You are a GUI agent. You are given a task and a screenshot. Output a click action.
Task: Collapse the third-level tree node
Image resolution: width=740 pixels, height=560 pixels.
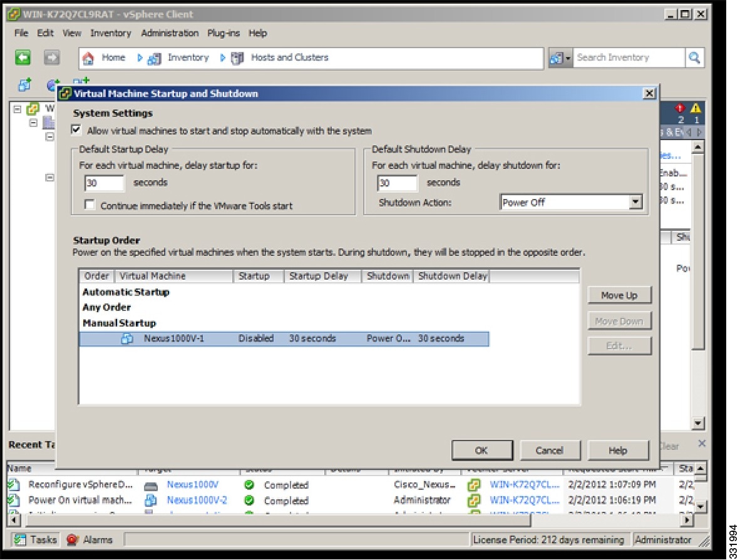[49, 137]
